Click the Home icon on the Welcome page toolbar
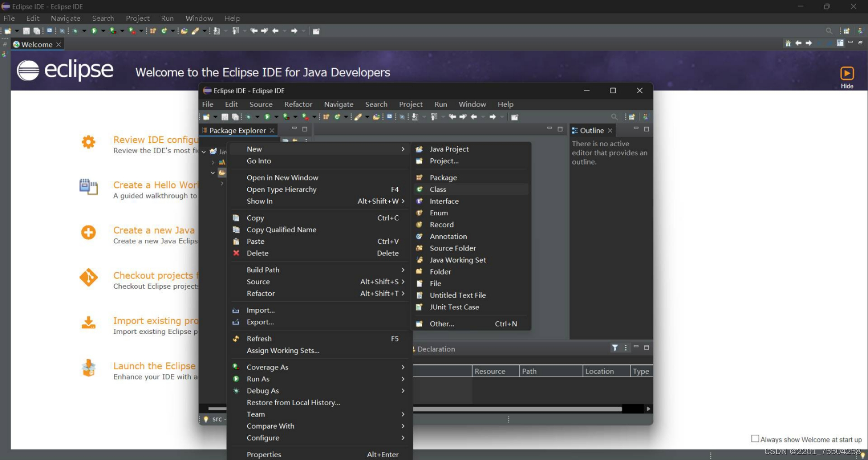The width and height of the screenshot is (868, 460). (x=788, y=43)
